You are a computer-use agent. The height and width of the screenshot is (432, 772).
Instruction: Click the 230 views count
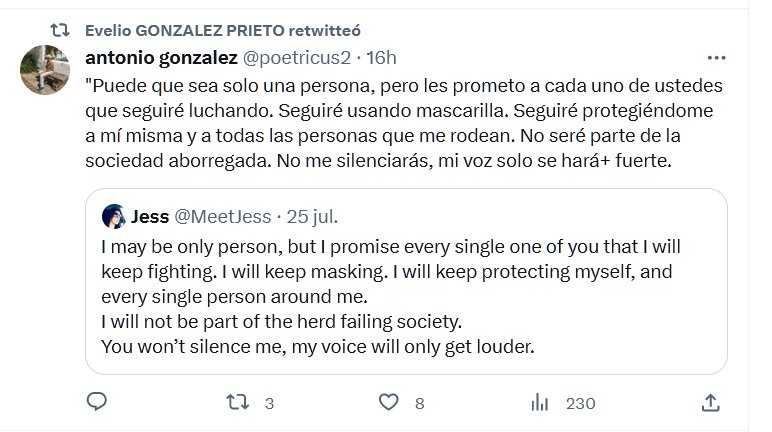point(580,403)
